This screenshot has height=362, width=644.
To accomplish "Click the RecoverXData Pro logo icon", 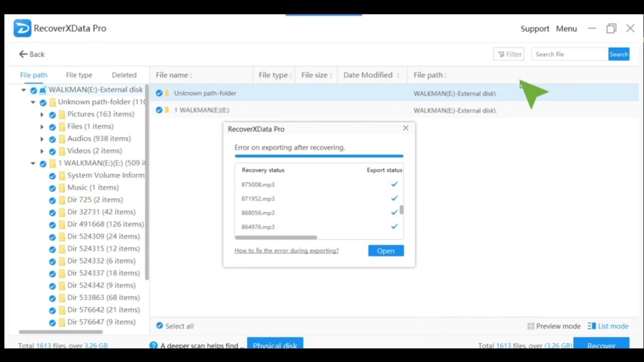I will click(x=22, y=28).
